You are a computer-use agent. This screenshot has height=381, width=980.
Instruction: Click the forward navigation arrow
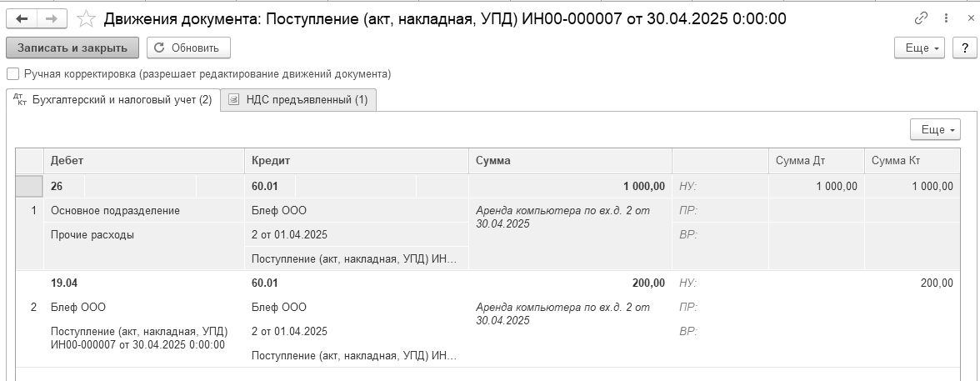pyautogui.click(x=52, y=19)
